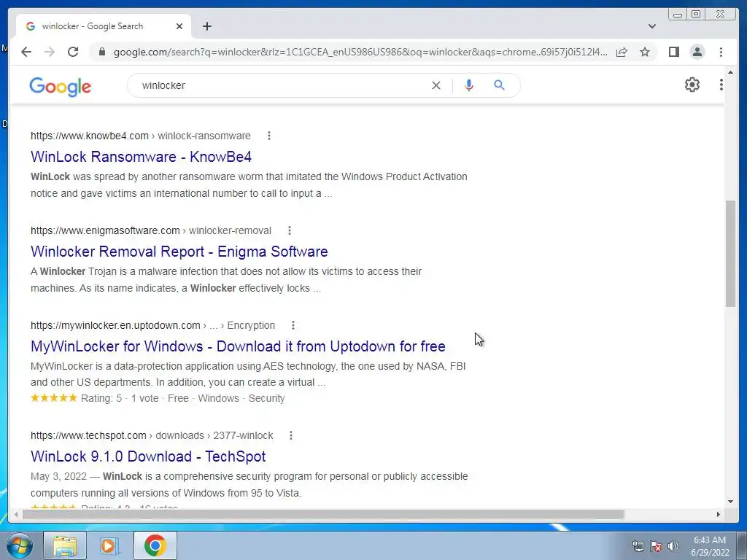The width and height of the screenshot is (747, 560).
Task: Click the horizontal scrollbar thumb
Action: click(x=323, y=514)
